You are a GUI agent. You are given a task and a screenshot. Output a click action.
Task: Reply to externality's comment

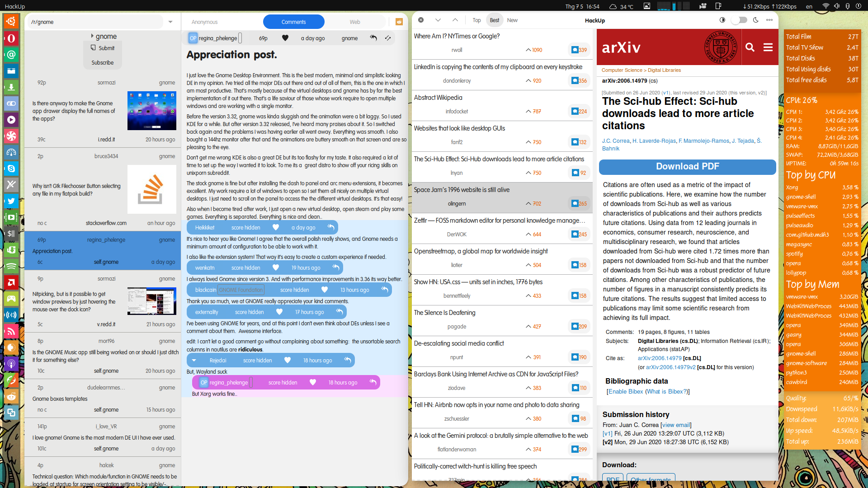340,312
